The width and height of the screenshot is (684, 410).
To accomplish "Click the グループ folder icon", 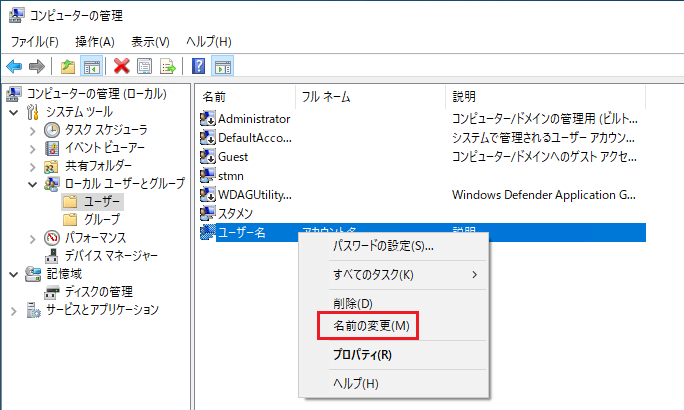I will click(x=70, y=219).
